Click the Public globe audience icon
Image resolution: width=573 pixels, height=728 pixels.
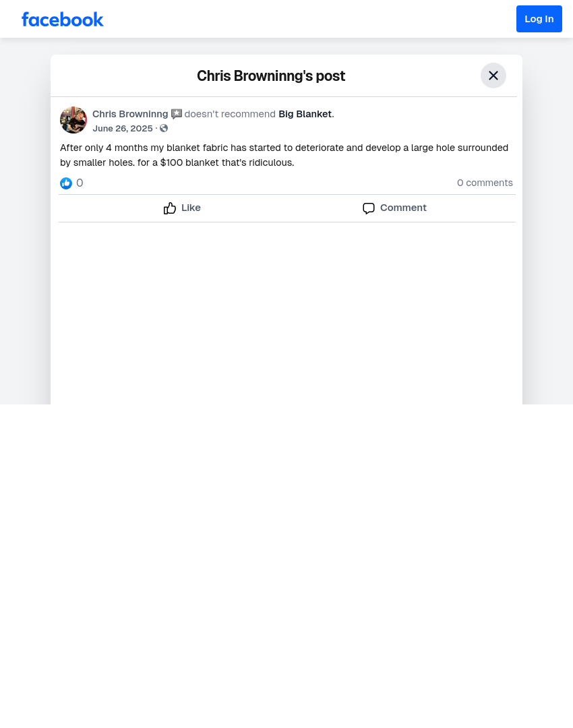[x=164, y=129]
